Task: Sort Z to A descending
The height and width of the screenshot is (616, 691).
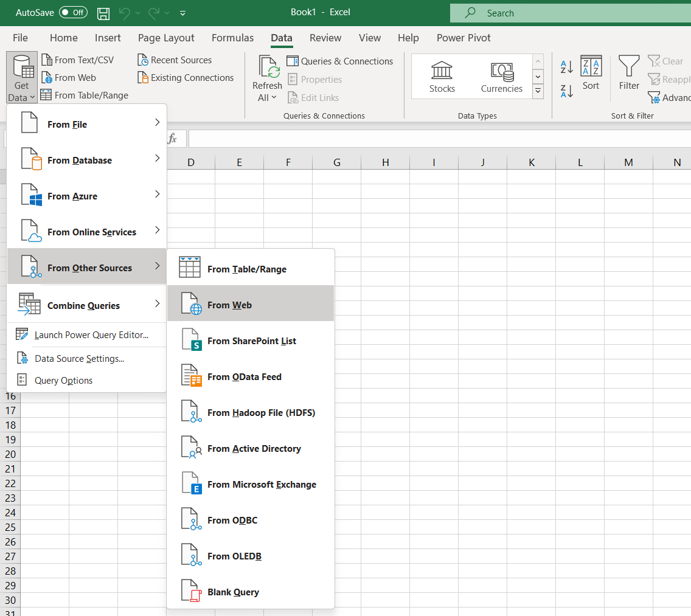Action: 567,91
